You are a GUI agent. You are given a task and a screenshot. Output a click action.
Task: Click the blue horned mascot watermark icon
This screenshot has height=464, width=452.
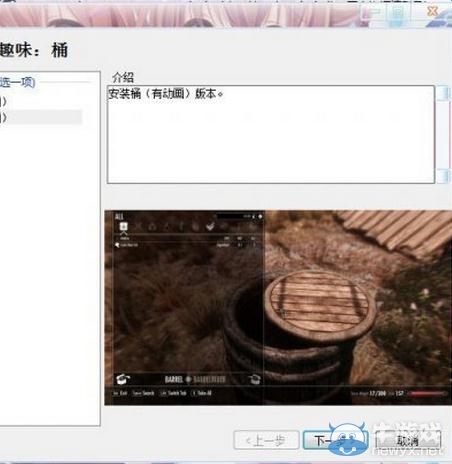point(348,438)
